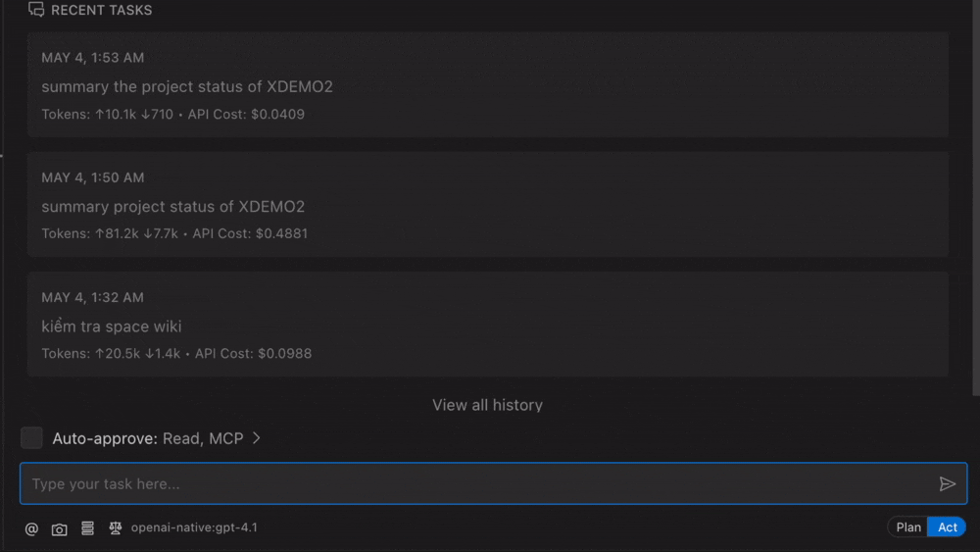This screenshot has height=552, width=980.
Task: Click the balance scale rules icon
Action: pos(116,527)
